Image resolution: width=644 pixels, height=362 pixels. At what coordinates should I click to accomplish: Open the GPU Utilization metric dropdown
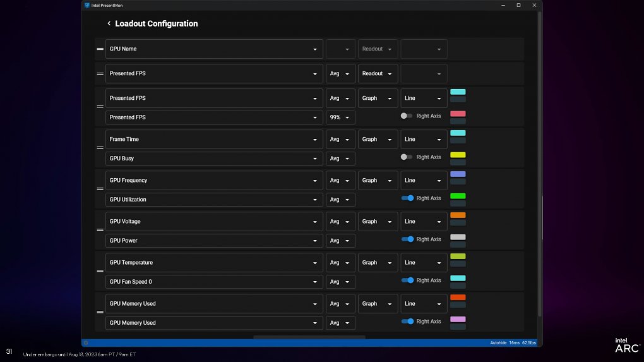coord(214,200)
